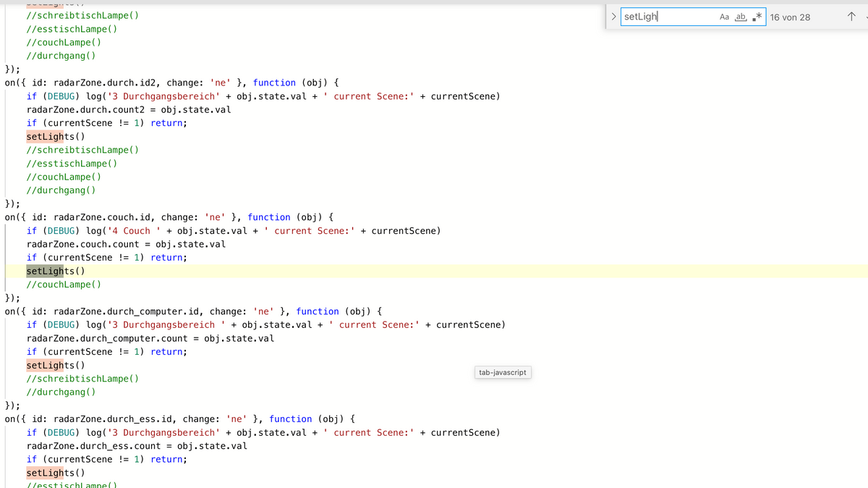Click the '4 Couch' debug log line
This screenshot has height=488, width=868.
(x=234, y=231)
